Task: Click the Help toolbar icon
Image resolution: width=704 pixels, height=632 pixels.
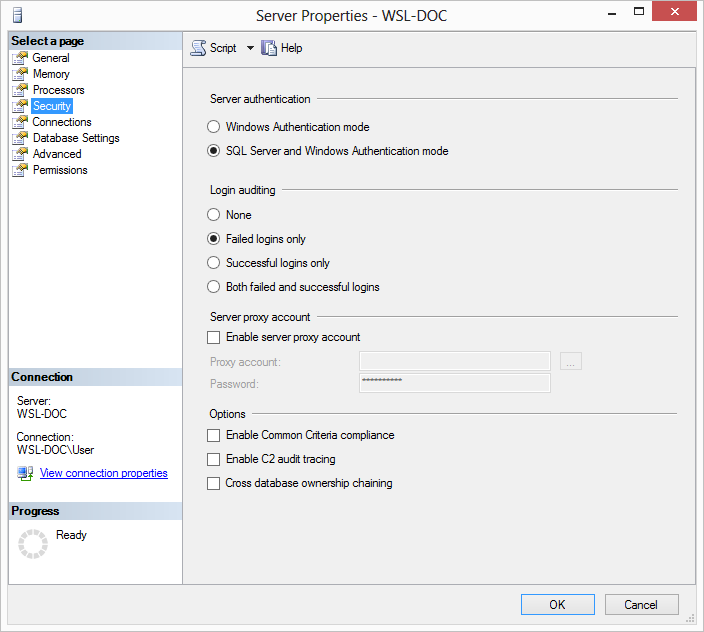Action: pos(269,48)
